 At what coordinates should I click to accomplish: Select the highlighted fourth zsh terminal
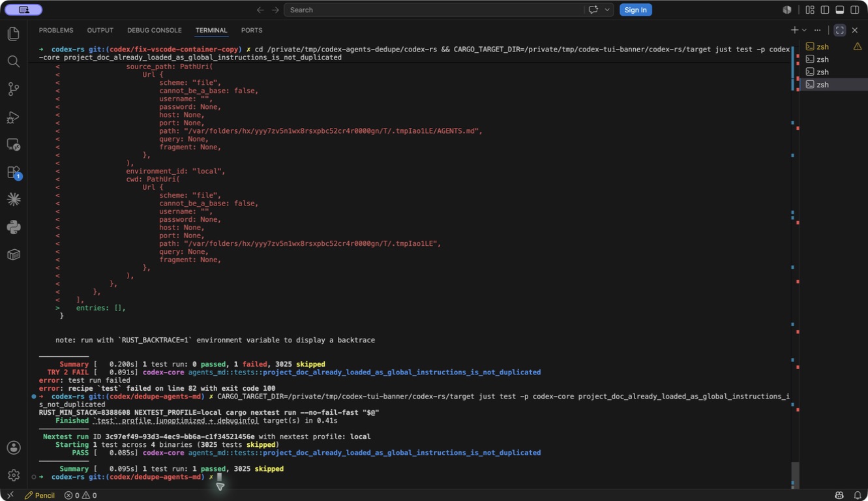coord(833,84)
